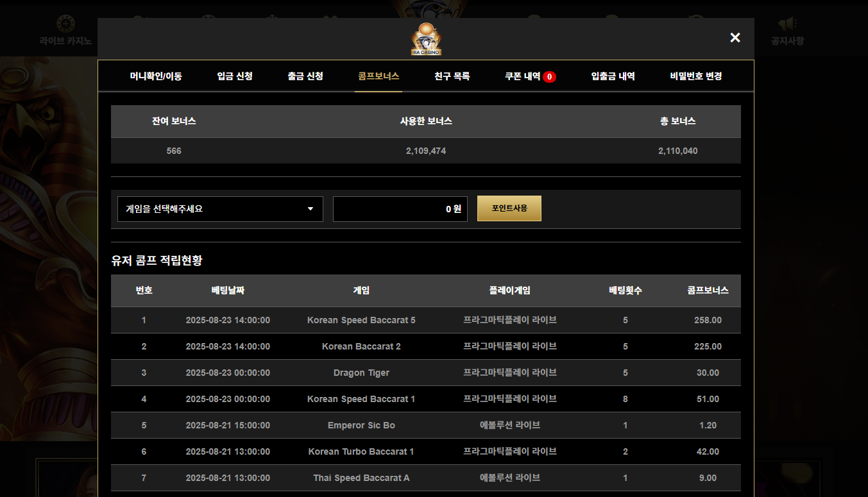Click 프라그마틱플레이 라이브 in Dragon Tiger row
Viewport: 868px width, 497px height.
coord(510,373)
